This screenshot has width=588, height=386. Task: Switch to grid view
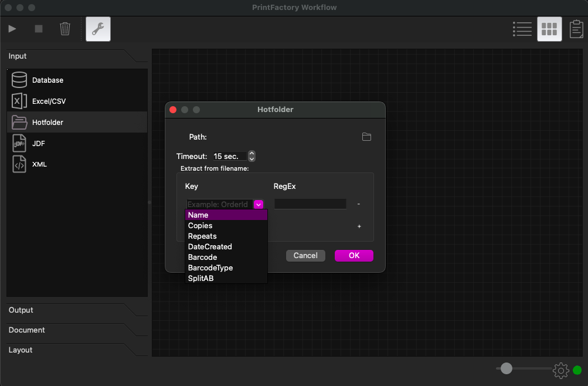(x=549, y=29)
